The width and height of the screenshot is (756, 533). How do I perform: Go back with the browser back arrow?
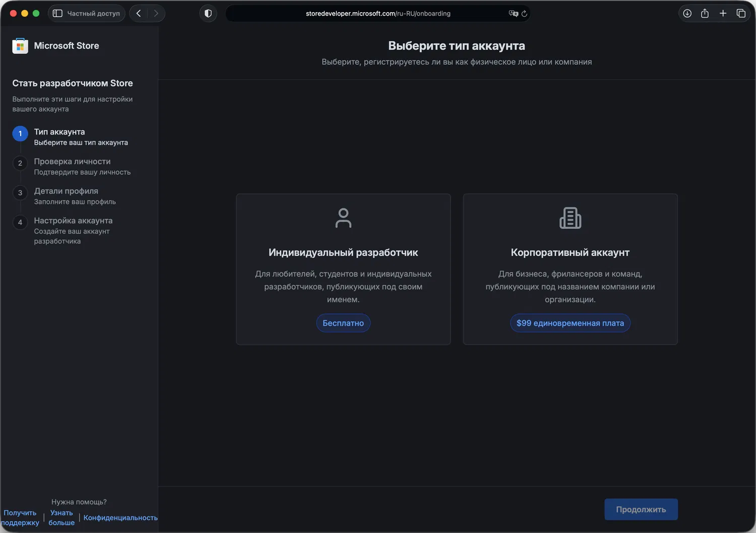pyautogui.click(x=139, y=14)
